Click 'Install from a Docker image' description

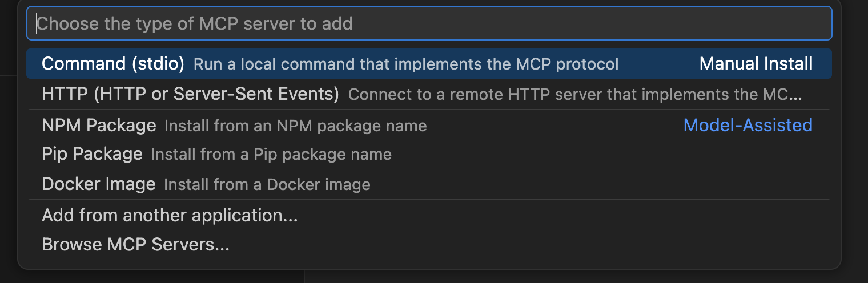(x=267, y=185)
